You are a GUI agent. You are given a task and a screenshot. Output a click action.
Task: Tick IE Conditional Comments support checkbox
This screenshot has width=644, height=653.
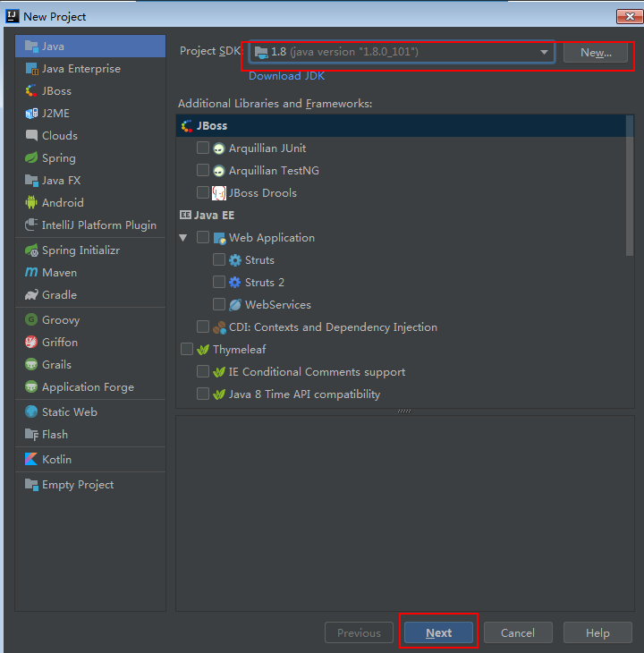coord(203,371)
